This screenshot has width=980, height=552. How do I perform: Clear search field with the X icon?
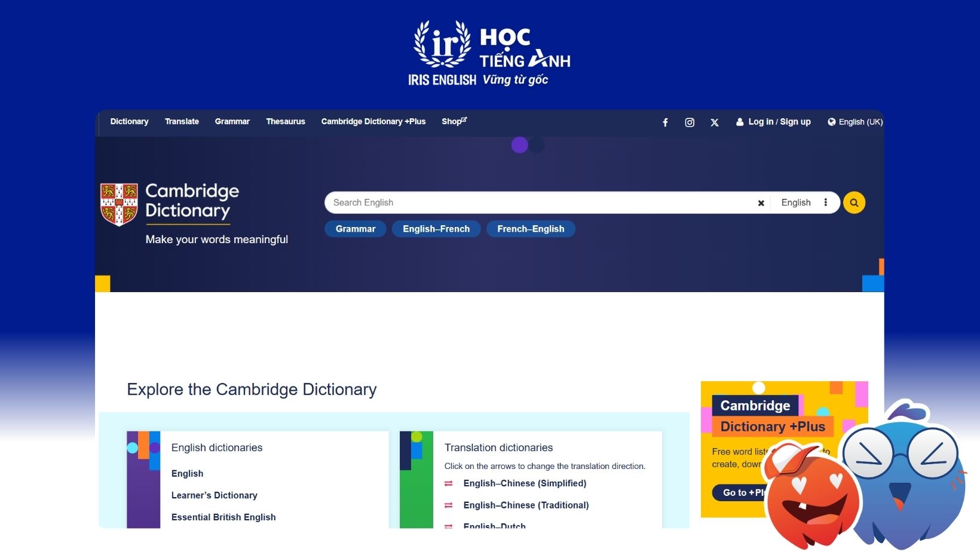coord(761,203)
